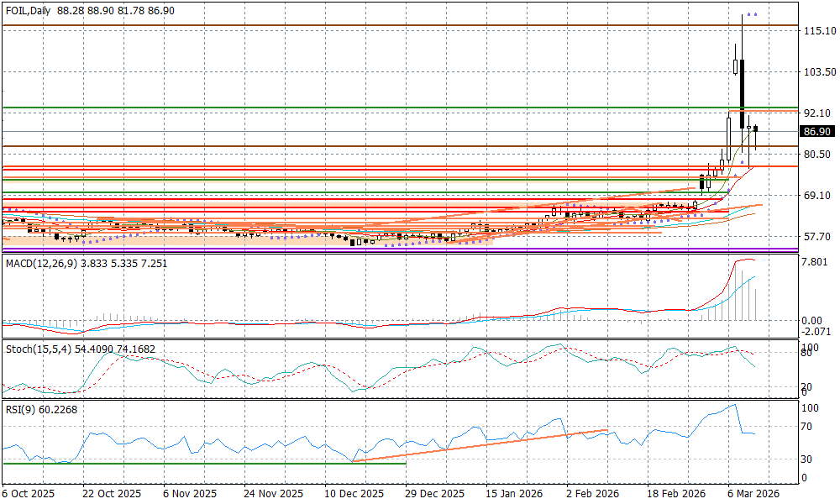Click the 7.801 MACD scale label
Screen dimensions: 840x504
pyautogui.click(x=814, y=262)
